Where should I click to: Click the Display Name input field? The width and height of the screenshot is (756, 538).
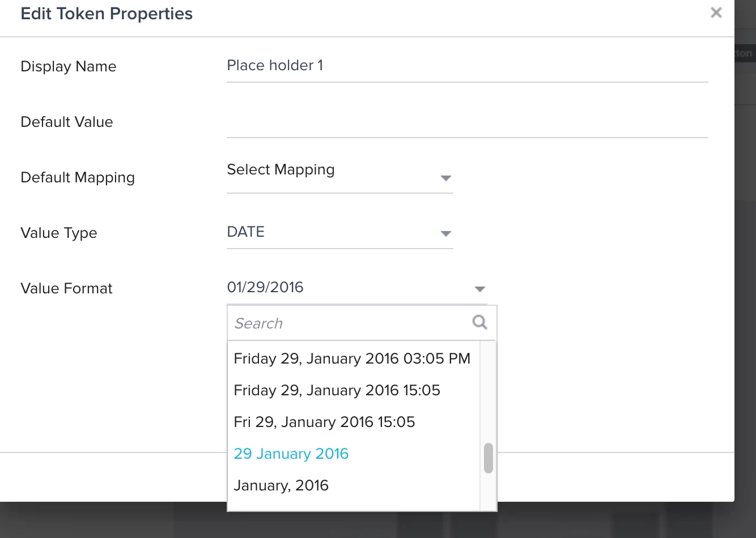[x=468, y=66]
